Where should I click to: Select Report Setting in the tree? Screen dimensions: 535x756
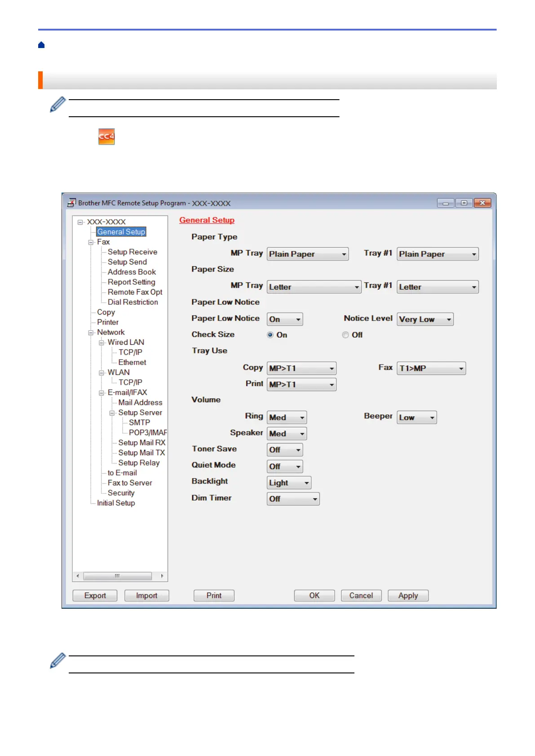click(x=131, y=282)
